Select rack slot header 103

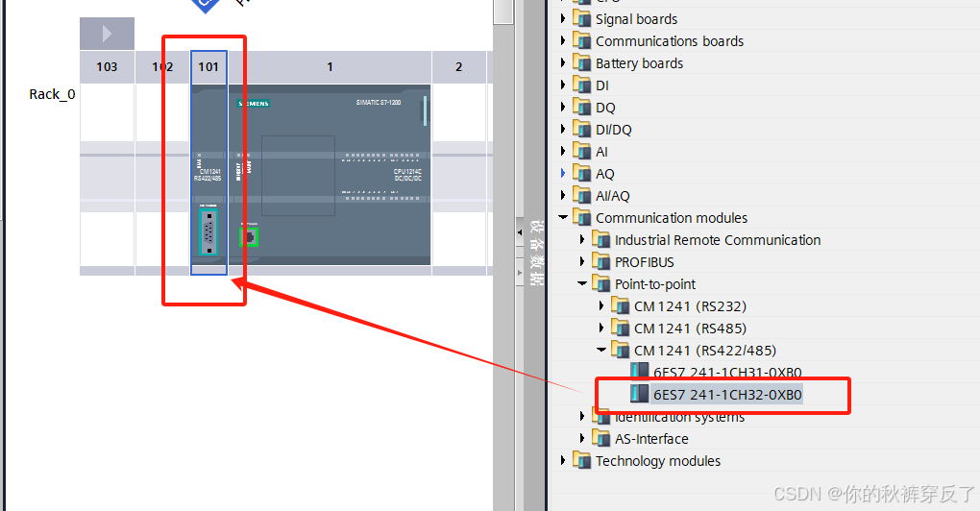pos(107,67)
